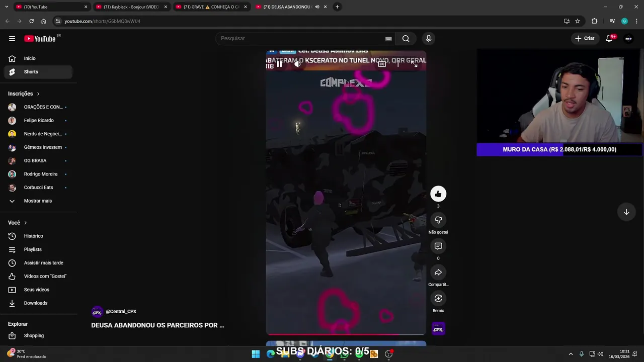Remix this Short
The width and height of the screenshot is (644, 362).
[x=438, y=298]
